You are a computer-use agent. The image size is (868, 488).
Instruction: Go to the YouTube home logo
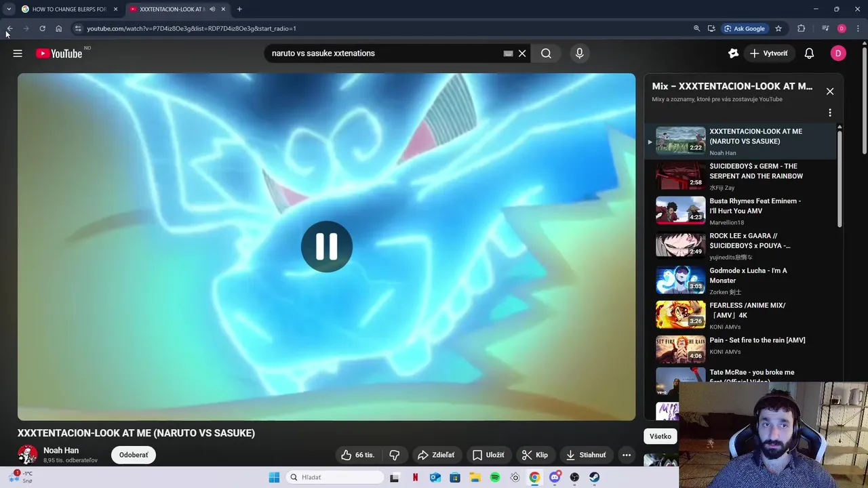click(59, 54)
